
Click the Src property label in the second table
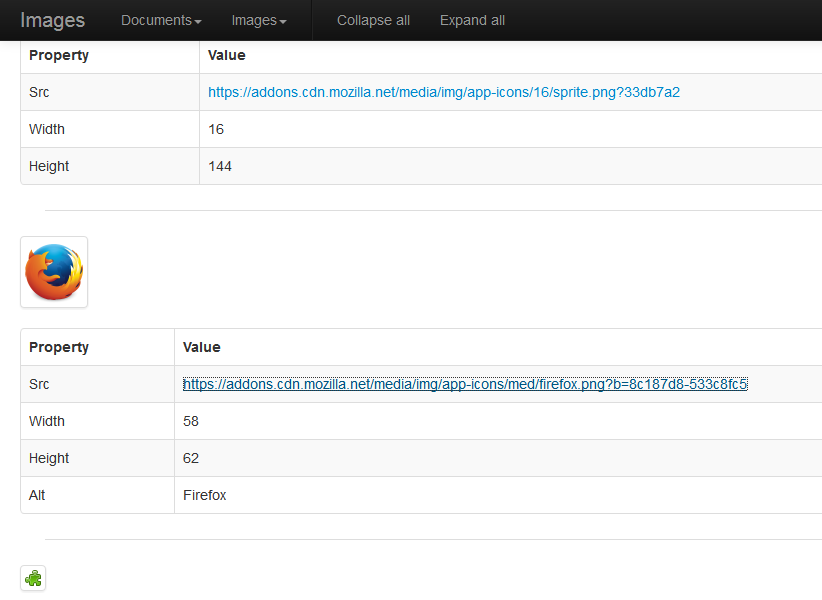pyautogui.click(x=39, y=384)
